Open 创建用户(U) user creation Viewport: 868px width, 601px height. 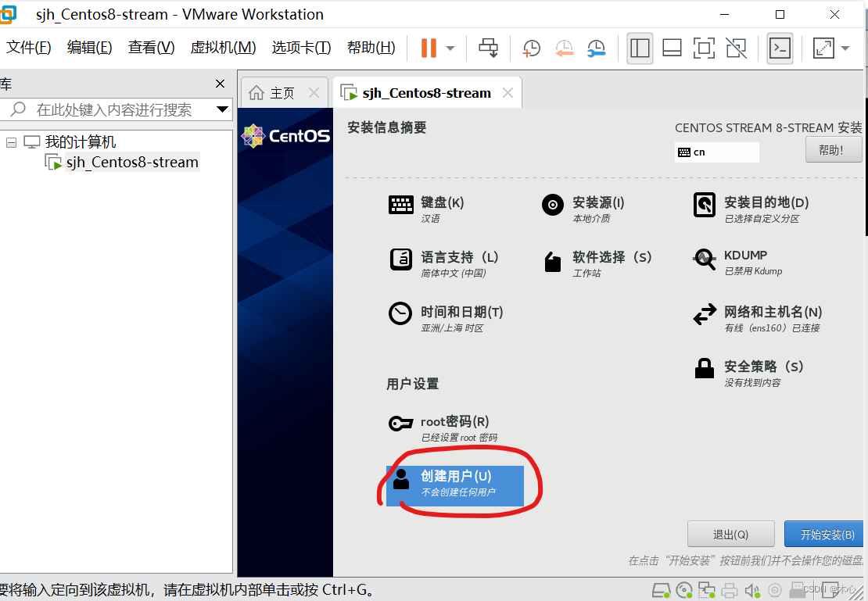tap(455, 485)
